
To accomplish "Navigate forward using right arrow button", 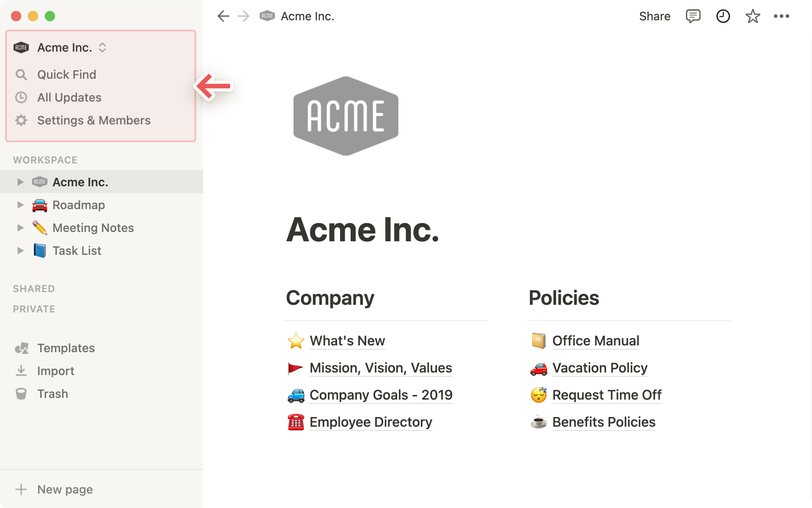I will tap(243, 16).
